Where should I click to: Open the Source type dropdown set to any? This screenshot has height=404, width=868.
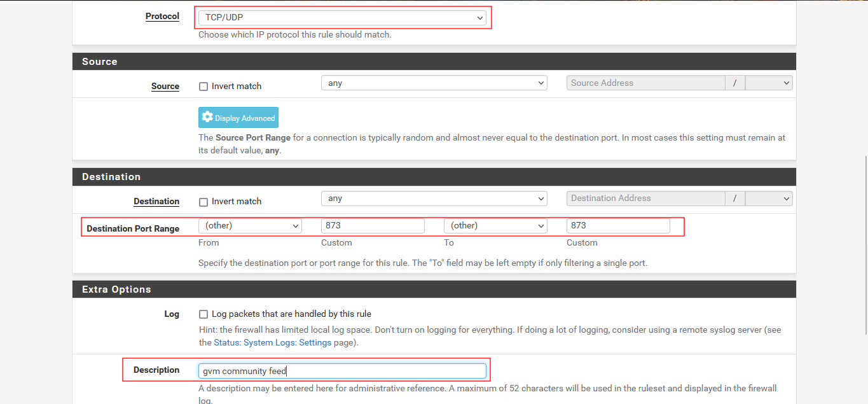(434, 83)
